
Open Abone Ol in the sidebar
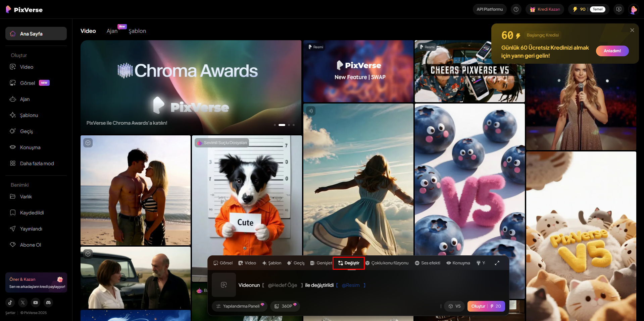click(x=36, y=245)
